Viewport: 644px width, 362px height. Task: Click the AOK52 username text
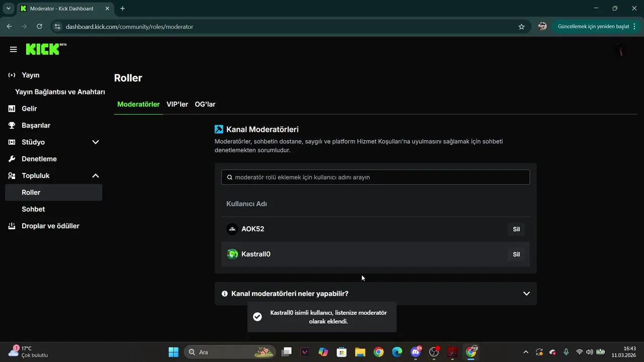[x=253, y=229]
